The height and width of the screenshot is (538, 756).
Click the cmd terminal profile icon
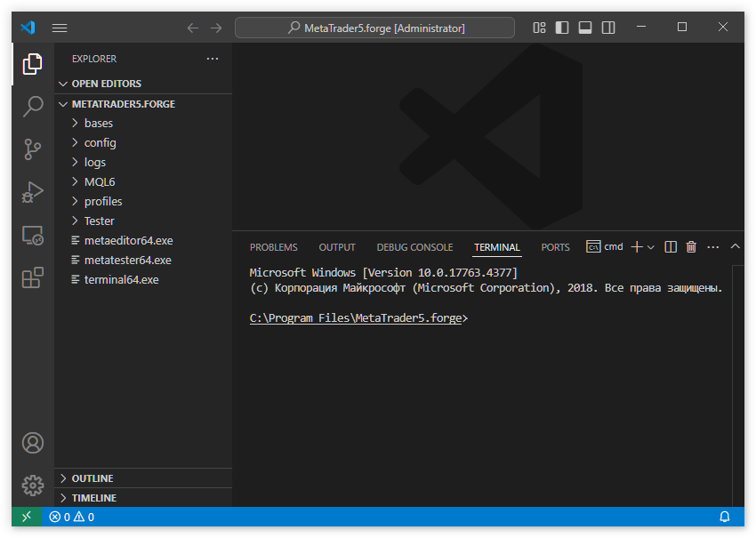coord(593,247)
